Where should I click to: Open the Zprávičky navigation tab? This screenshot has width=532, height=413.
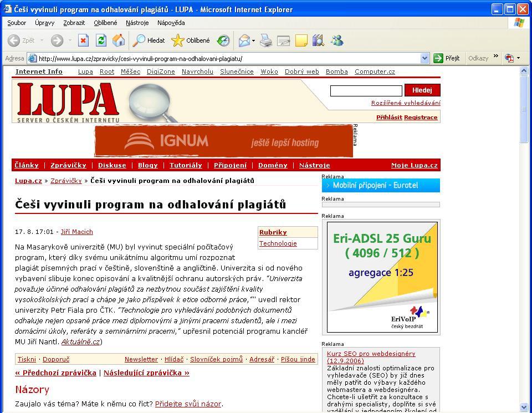(x=68, y=165)
